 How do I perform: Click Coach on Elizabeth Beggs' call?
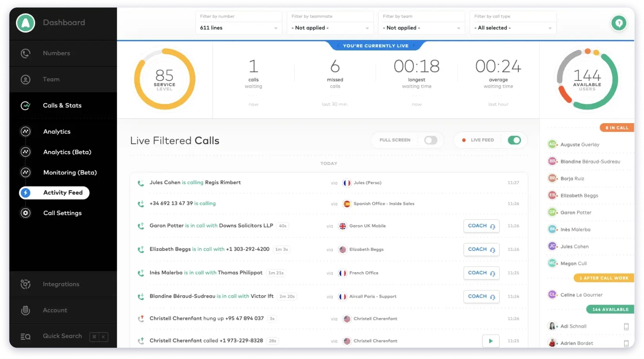point(481,249)
